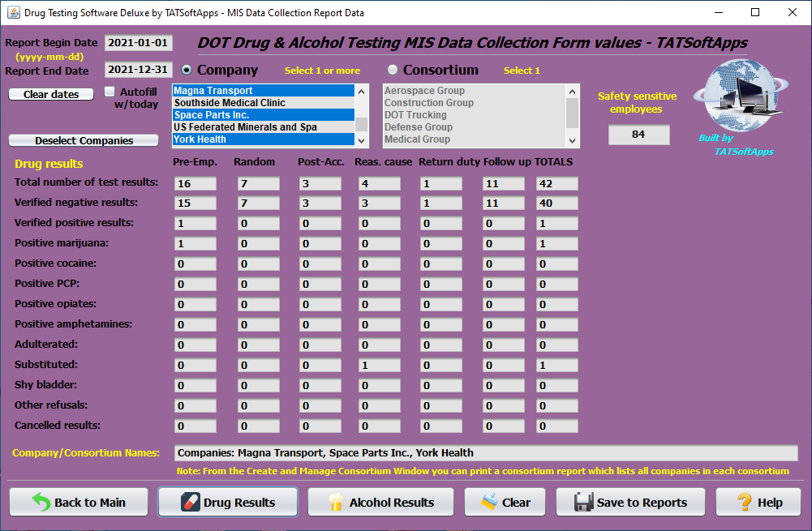Select US Federated Minerals and Spa
The image size is (812, 531).
coord(264,126)
